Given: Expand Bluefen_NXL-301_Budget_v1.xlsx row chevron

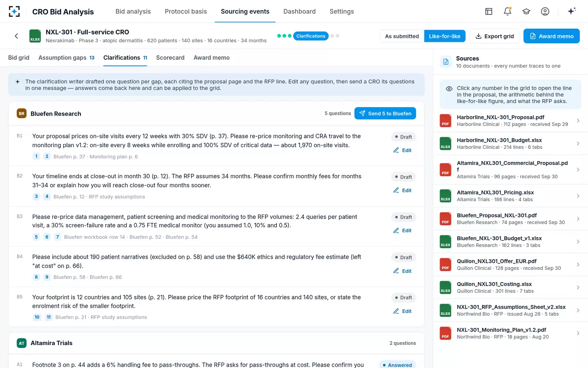Looking at the screenshot, I should pyautogui.click(x=578, y=242).
